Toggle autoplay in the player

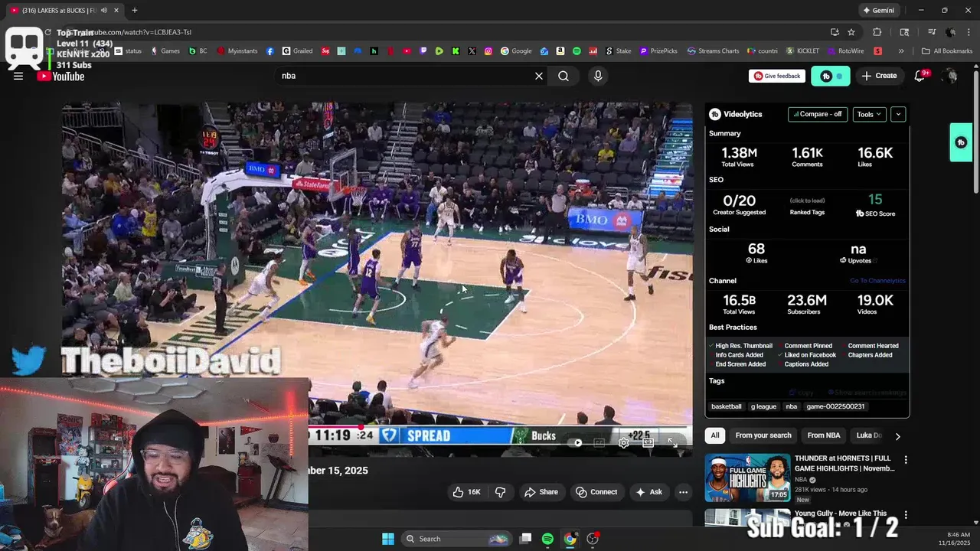(577, 442)
